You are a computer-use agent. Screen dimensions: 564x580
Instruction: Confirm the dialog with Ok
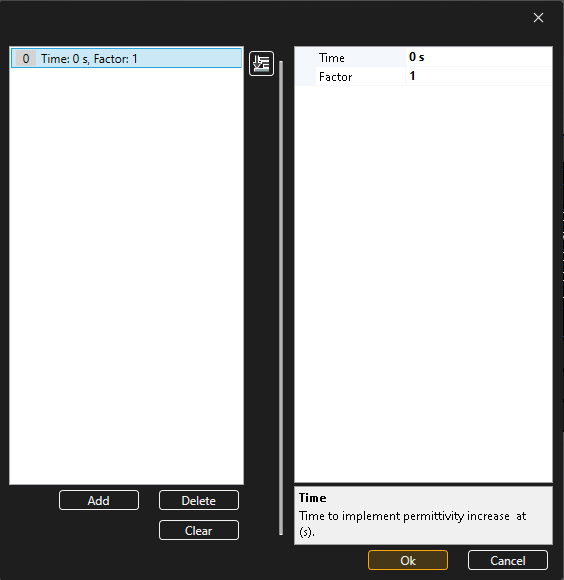click(408, 560)
